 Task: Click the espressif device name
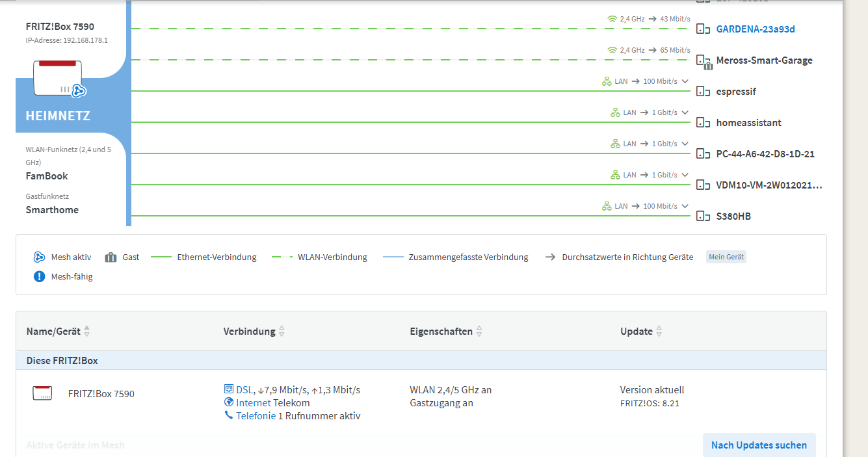click(x=736, y=92)
